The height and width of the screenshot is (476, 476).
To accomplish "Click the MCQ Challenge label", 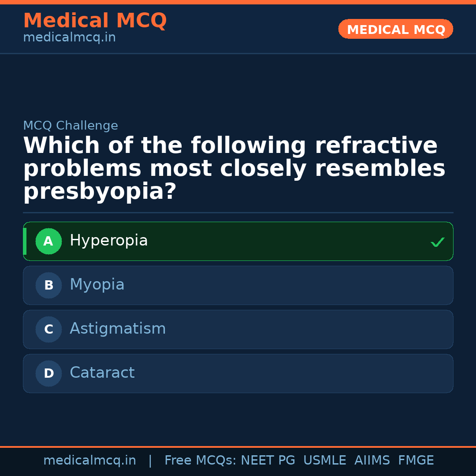I will coord(71,126).
